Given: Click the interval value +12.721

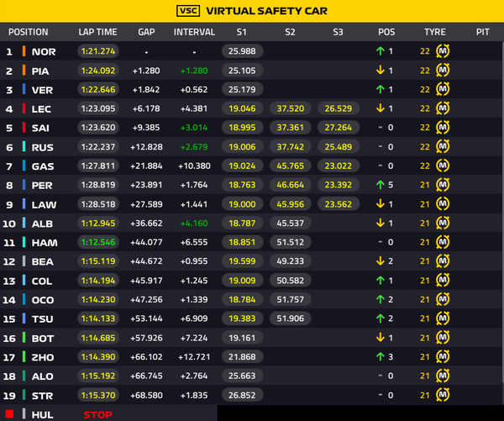Looking at the screenshot, I should pyautogui.click(x=194, y=357).
